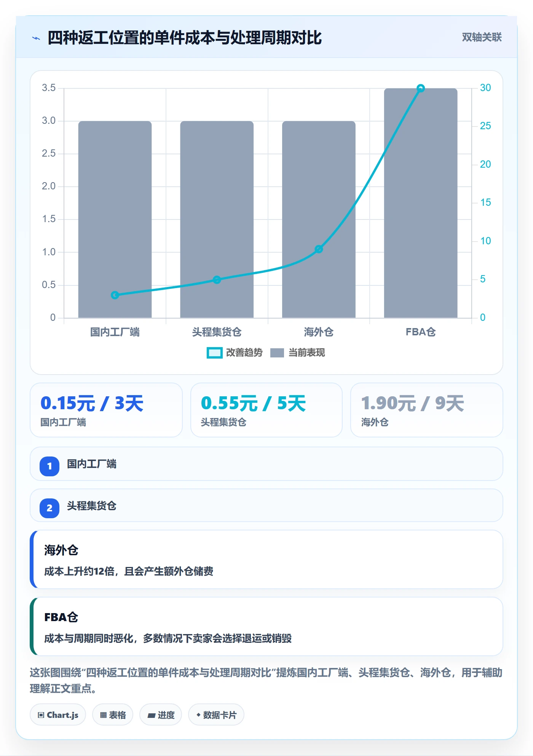Click the 头程集货仓 caption under 0.55元 / 5天

(x=223, y=422)
